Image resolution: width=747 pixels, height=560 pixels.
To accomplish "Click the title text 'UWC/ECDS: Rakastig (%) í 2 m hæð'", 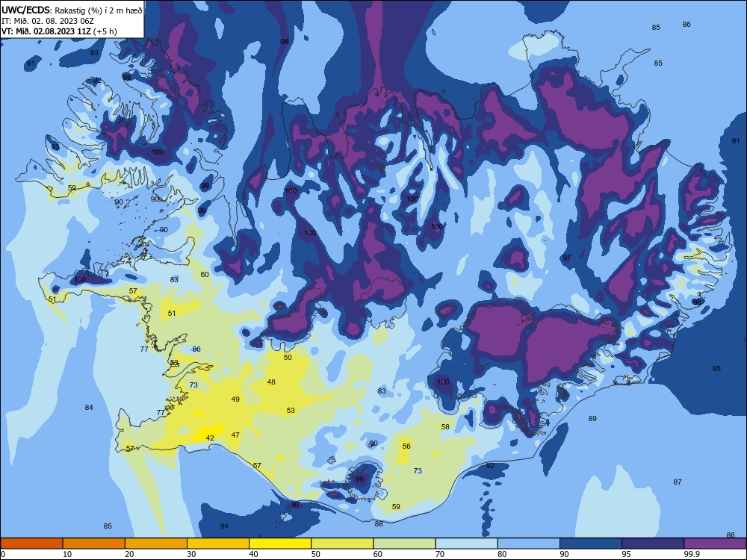I will tap(72, 10).
